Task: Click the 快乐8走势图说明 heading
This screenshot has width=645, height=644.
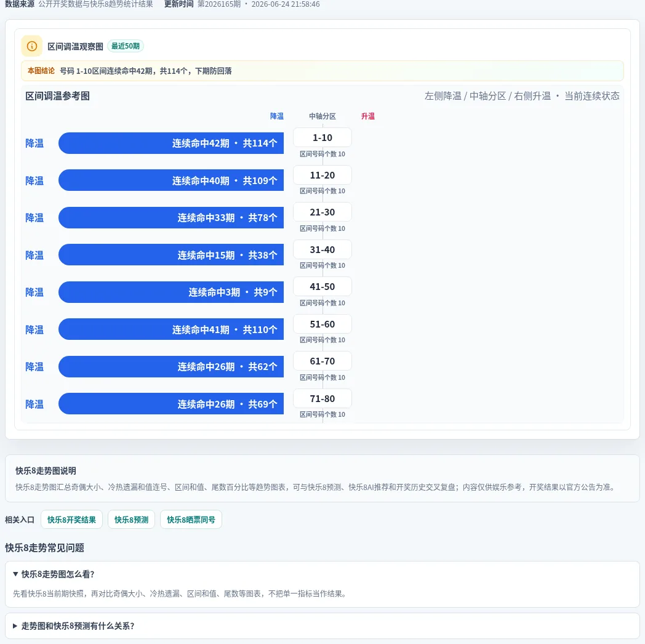Action: click(46, 471)
